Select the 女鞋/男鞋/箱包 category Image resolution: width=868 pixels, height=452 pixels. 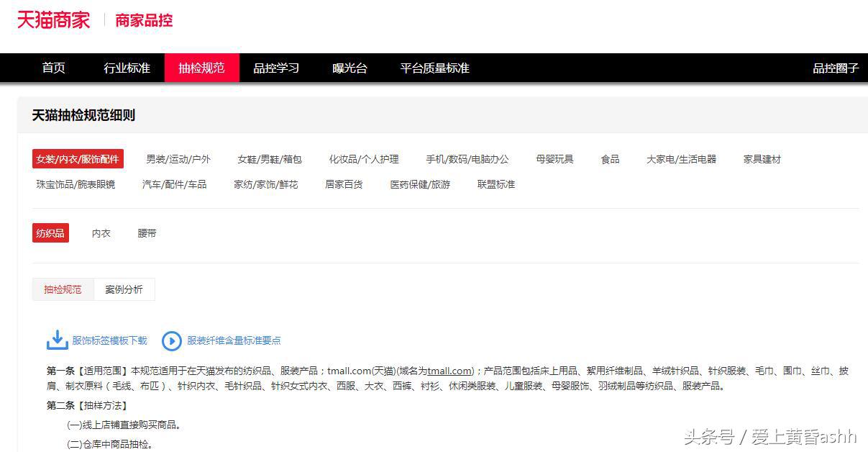[270, 159]
